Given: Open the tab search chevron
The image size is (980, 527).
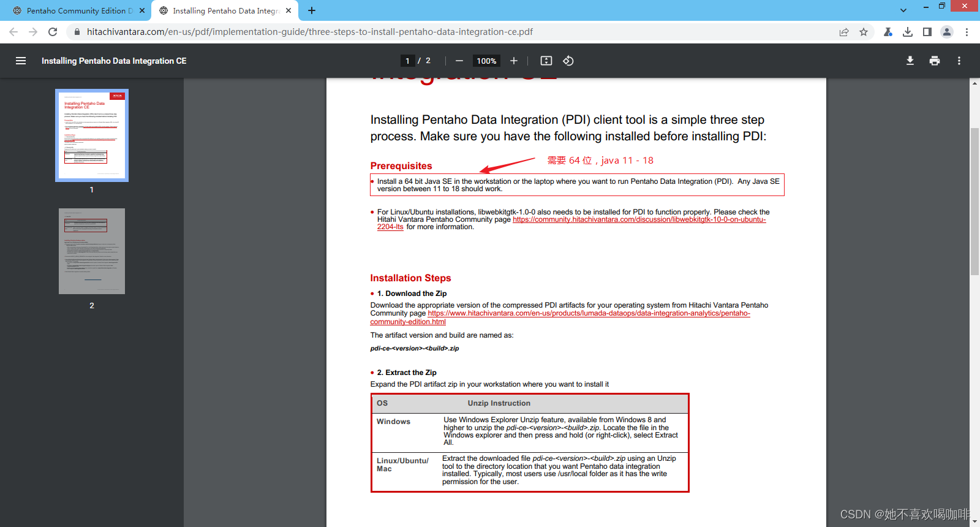Looking at the screenshot, I should pos(903,10).
